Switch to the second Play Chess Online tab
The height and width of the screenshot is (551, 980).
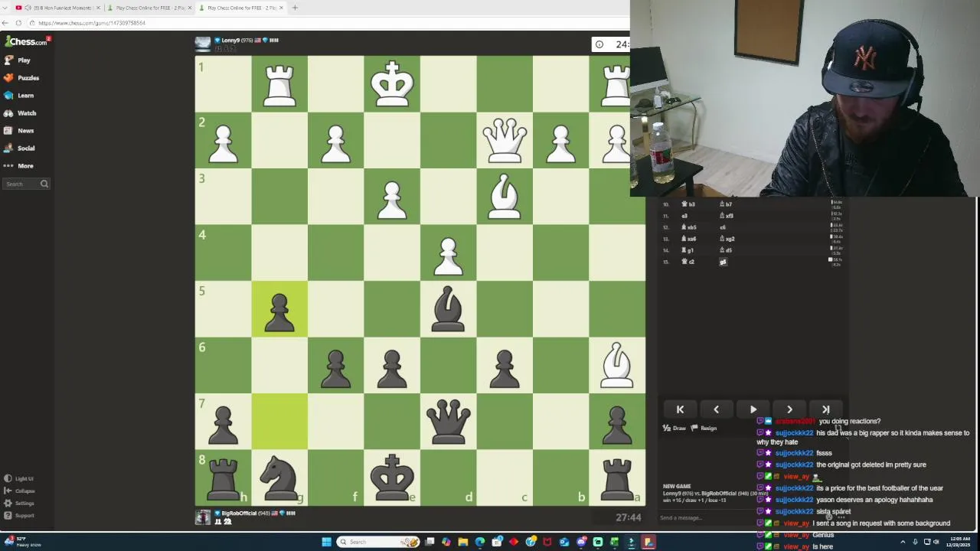tap(241, 8)
